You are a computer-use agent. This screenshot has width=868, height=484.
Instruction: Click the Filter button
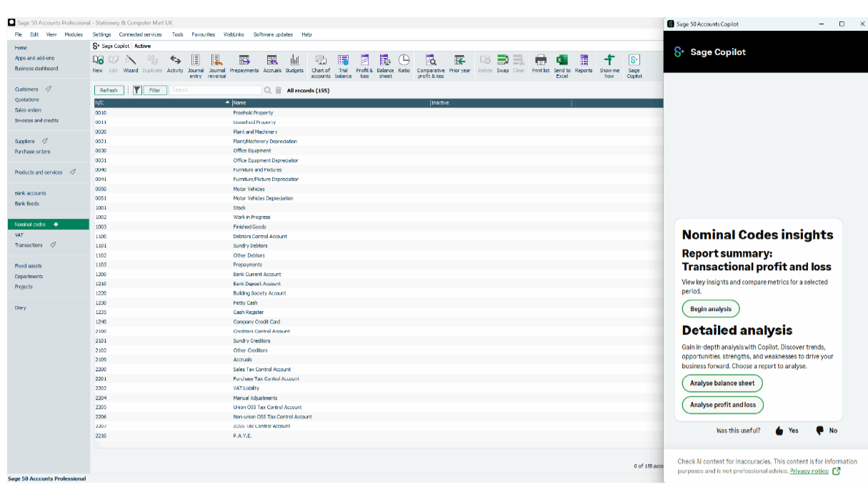pos(155,90)
